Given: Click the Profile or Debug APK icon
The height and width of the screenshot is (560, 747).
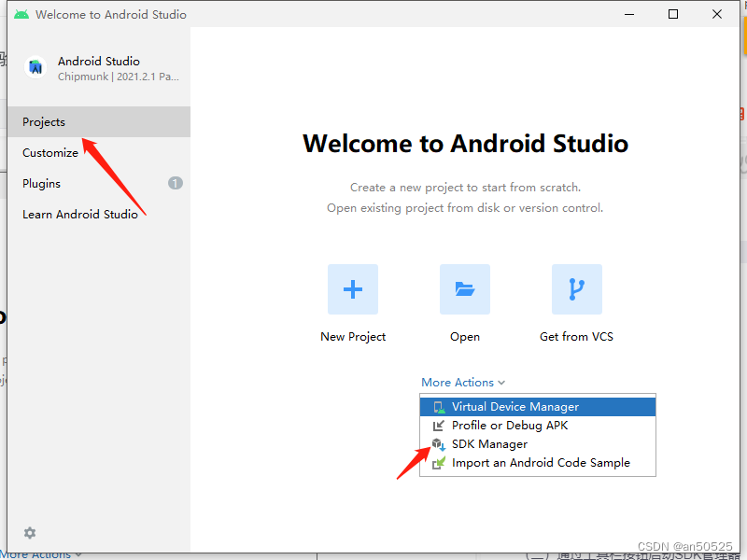Looking at the screenshot, I should tap(438, 426).
